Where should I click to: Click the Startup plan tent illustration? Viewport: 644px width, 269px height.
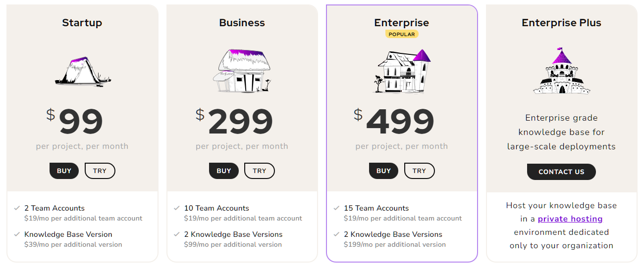point(82,71)
